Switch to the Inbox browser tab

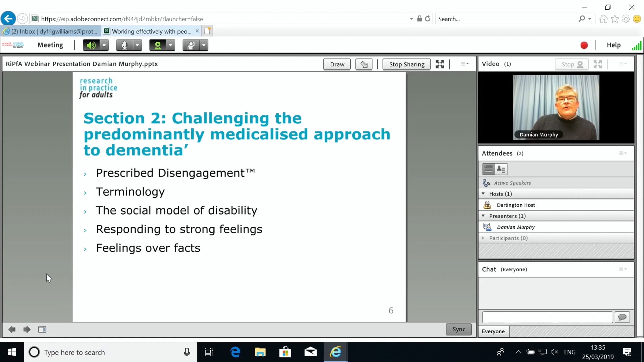51,31
